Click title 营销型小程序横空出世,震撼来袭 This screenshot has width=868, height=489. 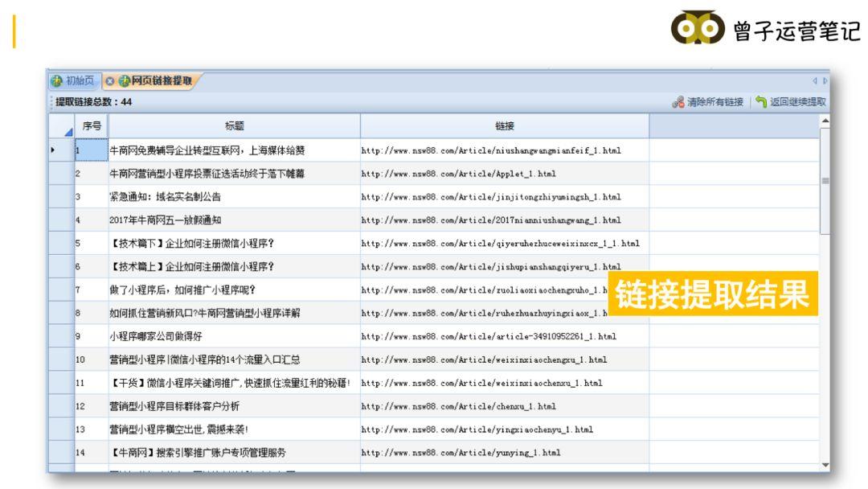coord(178,429)
